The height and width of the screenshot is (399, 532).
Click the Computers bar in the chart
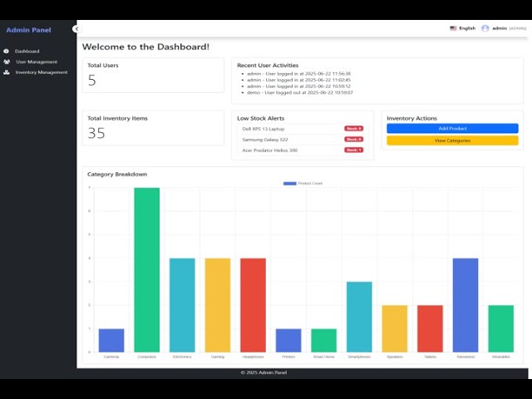point(147,269)
